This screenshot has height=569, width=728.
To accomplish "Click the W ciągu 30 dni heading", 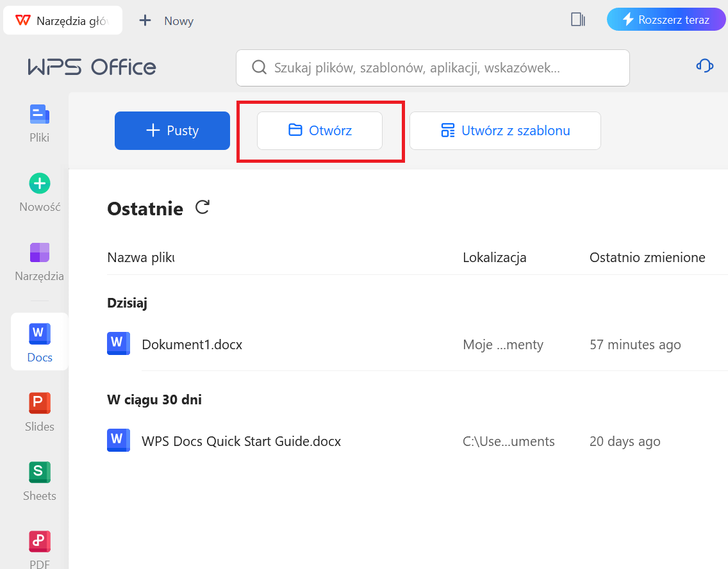I will tap(154, 400).
